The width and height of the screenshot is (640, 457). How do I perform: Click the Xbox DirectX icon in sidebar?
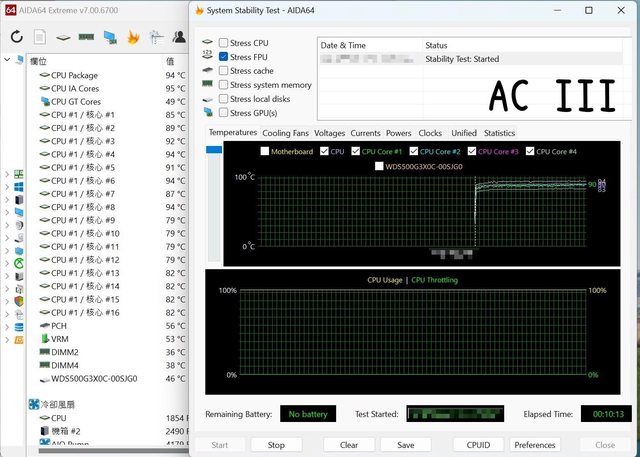tap(18, 264)
